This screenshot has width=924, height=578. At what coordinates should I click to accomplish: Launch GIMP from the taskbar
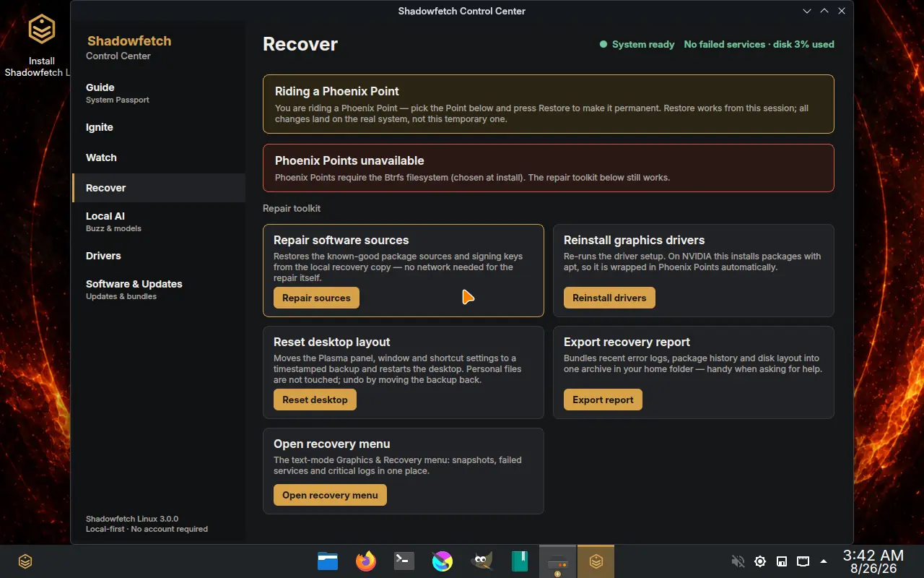(x=481, y=561)
